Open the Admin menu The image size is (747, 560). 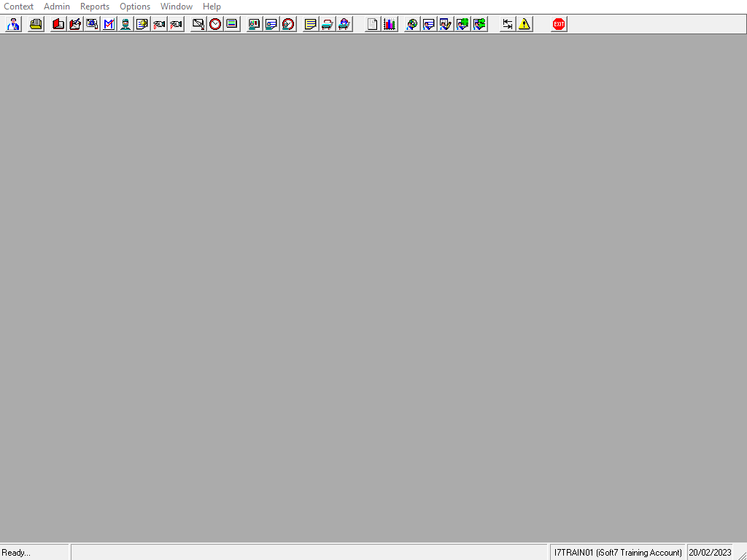click(57, 7)
